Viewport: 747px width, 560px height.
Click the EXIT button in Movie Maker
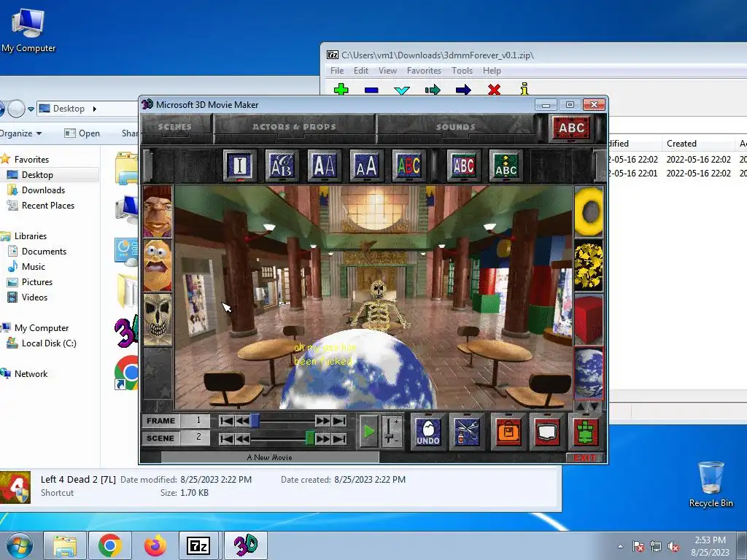point(585,458)
